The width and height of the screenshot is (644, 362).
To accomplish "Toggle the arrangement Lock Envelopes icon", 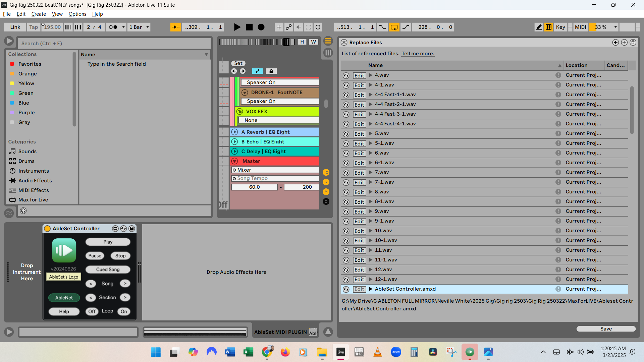I will [271, 71].
